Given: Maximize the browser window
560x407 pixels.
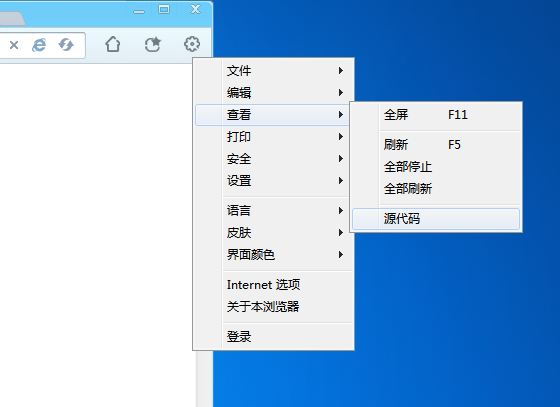Looking at the screenshot, I should point(164,9).
